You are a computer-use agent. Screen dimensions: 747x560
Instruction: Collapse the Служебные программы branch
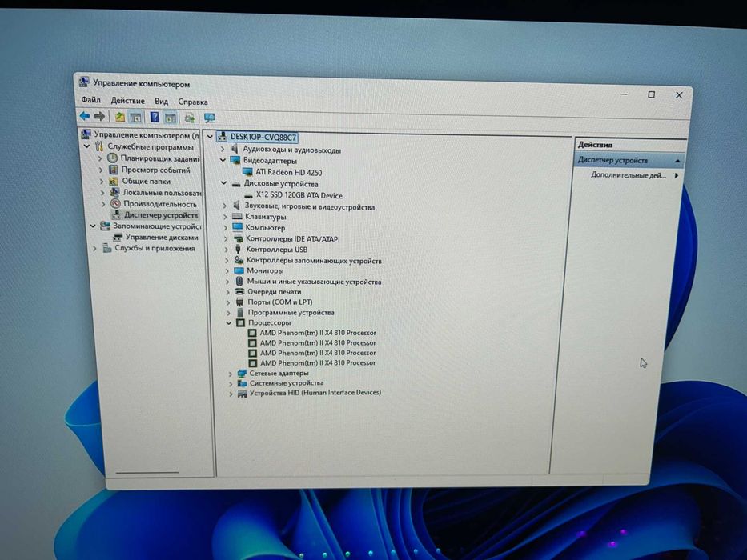(x=86, y=146)
